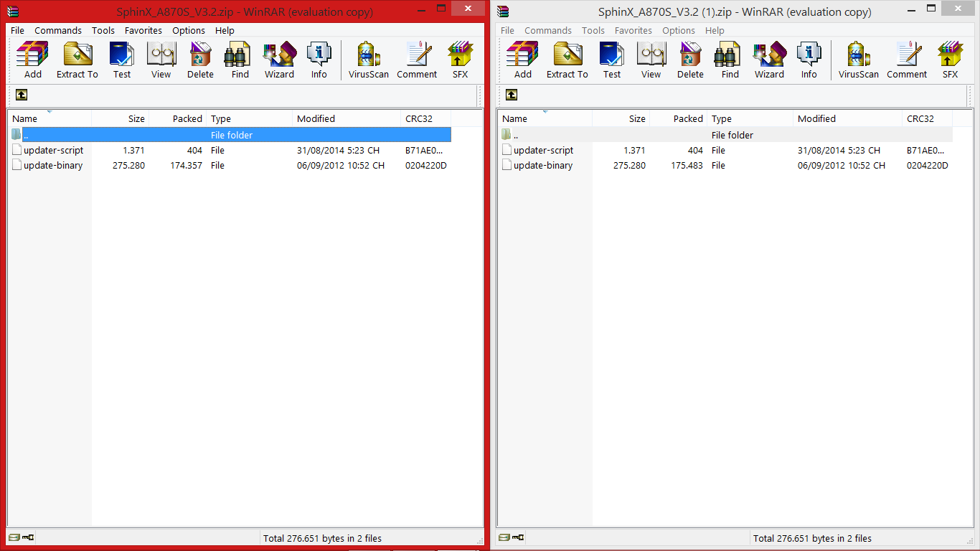This screenshot has width=980, height=551.
Task: Run VirusScan in right WinRAR window
Action: tap(859, 60)
